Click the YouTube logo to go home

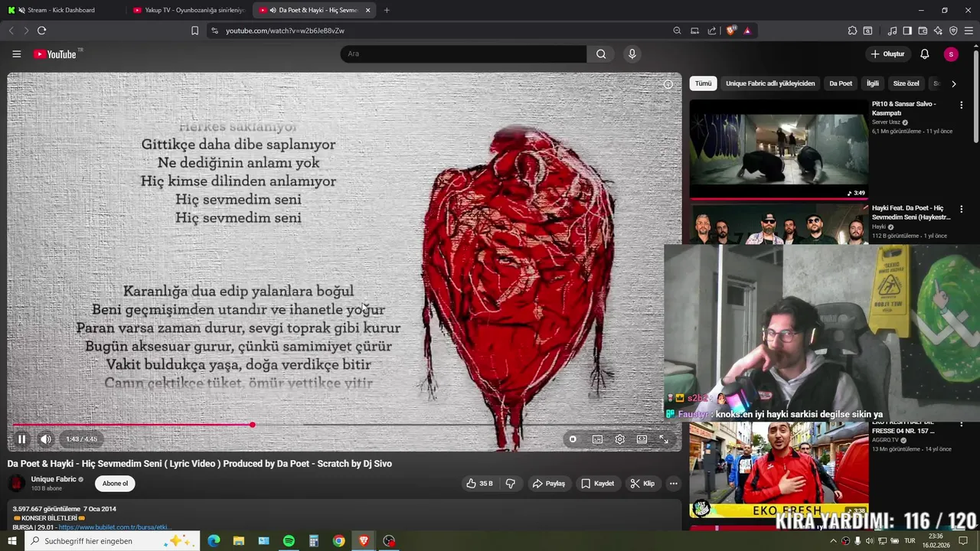55,54
